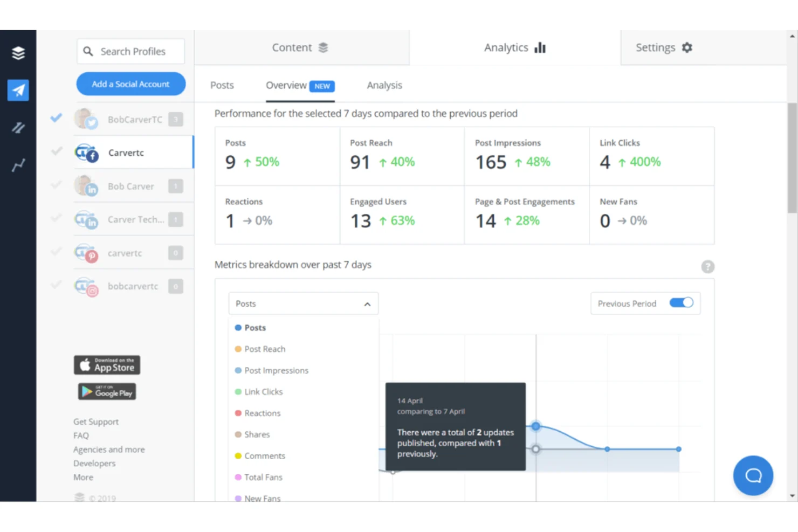Switch to the Settings tab
798x532 pixels.
click(663, 47)
